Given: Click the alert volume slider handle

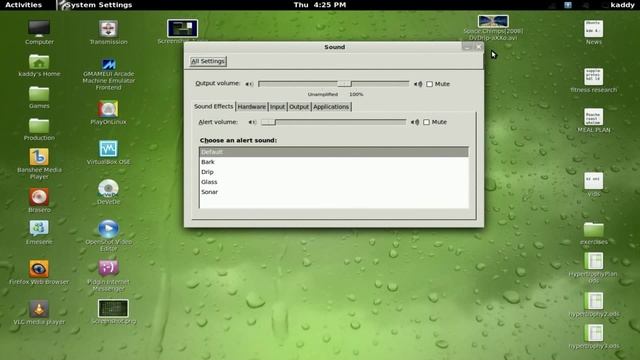Looking at the screenshot, I should 269,122.
